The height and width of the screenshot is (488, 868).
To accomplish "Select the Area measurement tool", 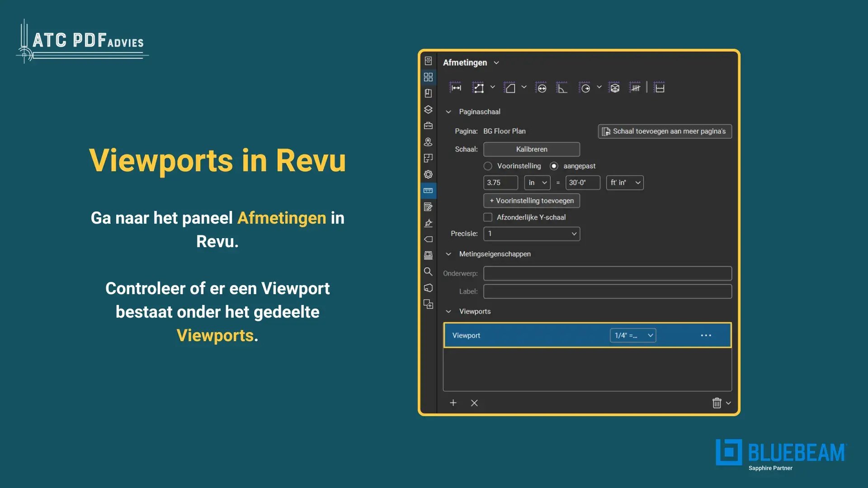I will pos(509,88).
